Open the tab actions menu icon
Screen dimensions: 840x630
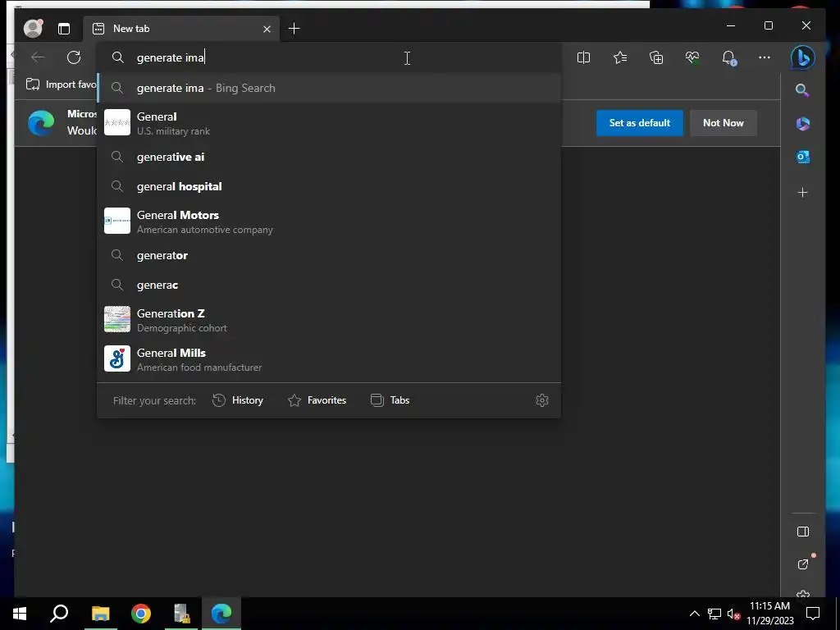click(x=64, y=29)
